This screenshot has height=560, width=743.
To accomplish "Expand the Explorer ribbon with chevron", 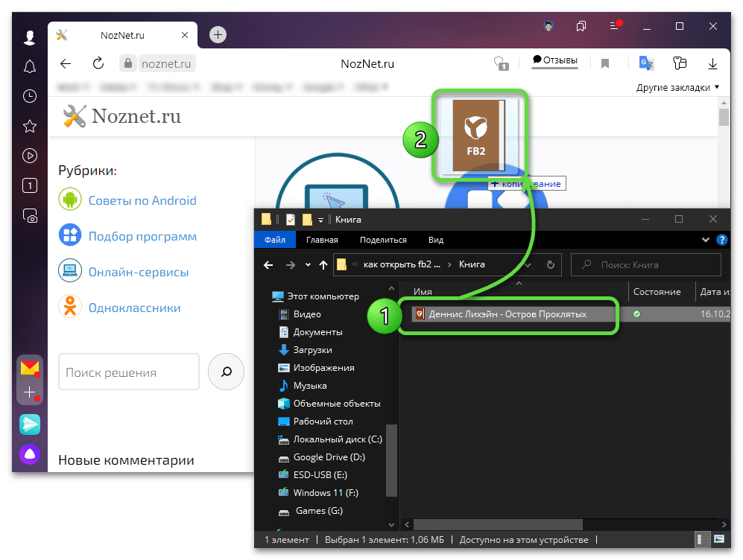I will click(x=706, y=240).
